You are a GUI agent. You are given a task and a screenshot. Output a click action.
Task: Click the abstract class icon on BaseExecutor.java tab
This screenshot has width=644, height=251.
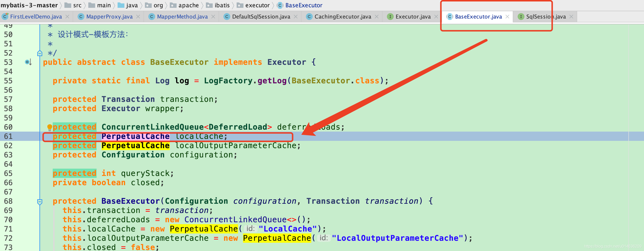coord(450,17)
